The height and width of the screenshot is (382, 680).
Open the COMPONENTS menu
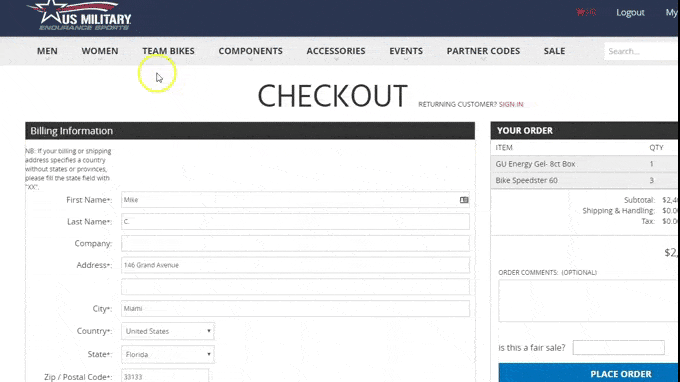tap(250, 51)
